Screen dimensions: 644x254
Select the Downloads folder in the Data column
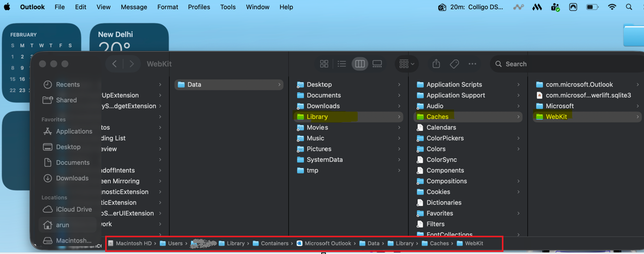point(348,106)
